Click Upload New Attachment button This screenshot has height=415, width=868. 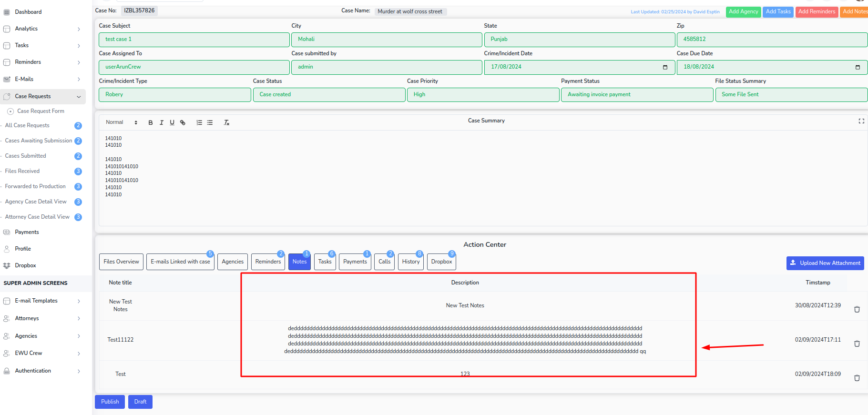[825, 263]
